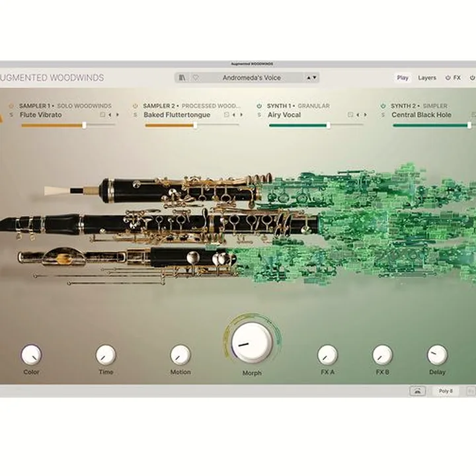Solo Synth 1 Airy Vocal layer

(259, 115)
